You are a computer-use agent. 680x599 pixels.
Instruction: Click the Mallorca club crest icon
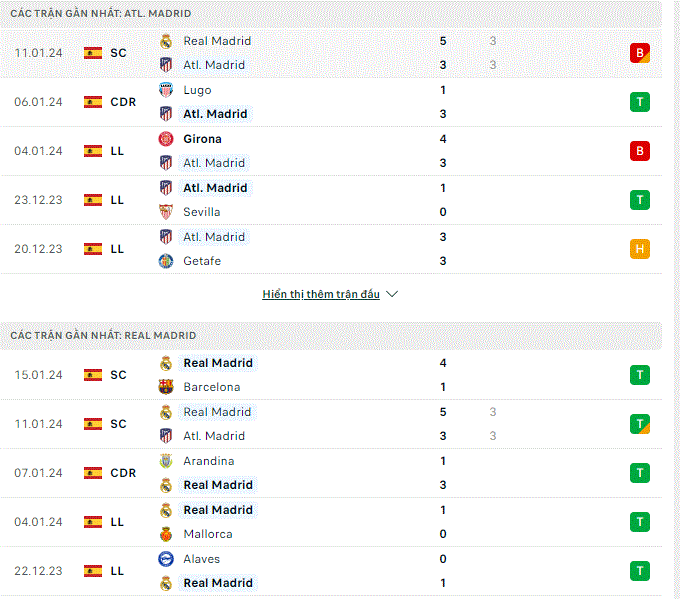(166, 534)
